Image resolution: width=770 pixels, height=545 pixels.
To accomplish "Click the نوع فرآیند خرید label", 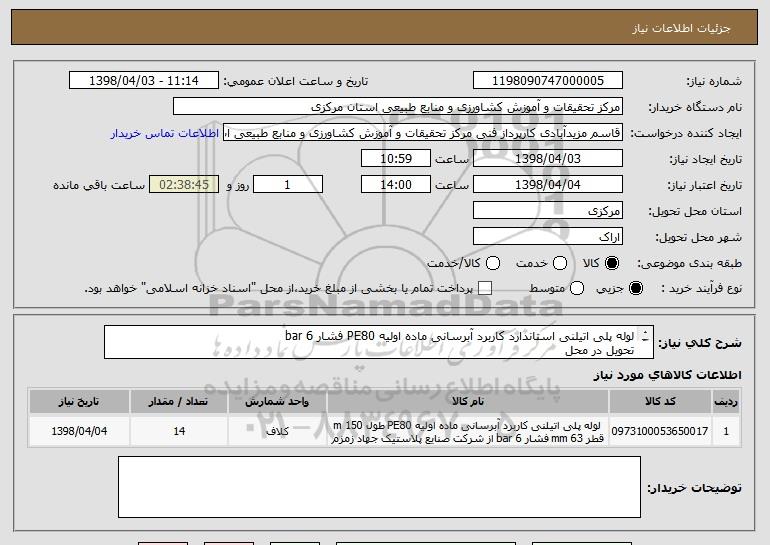I will [x=701, y=289].
